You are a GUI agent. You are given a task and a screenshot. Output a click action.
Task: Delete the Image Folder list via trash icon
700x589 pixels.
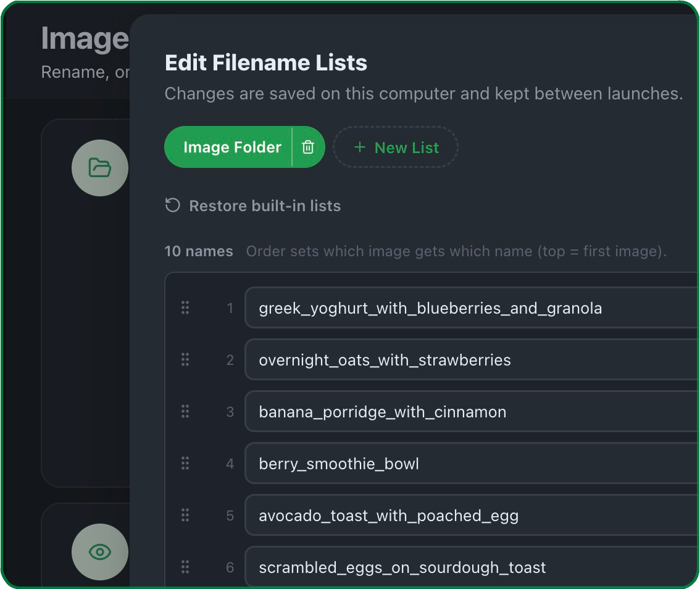(x=308, y=148)
